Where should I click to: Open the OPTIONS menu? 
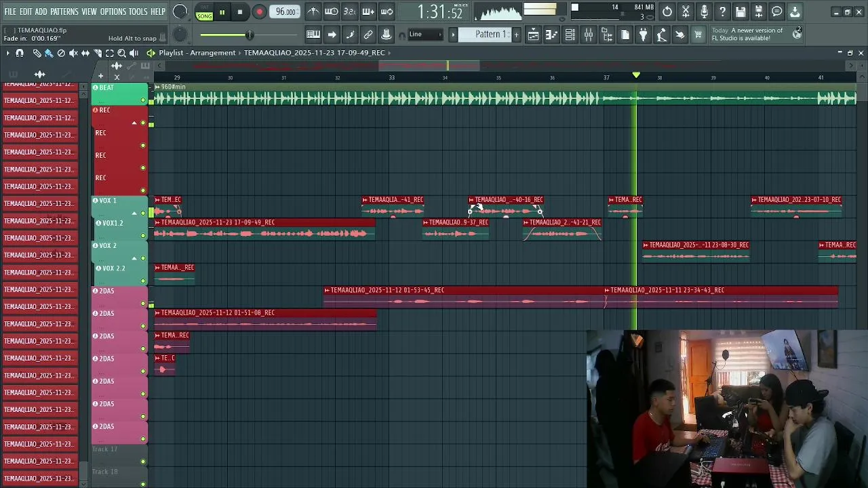(x=113, y=12)
